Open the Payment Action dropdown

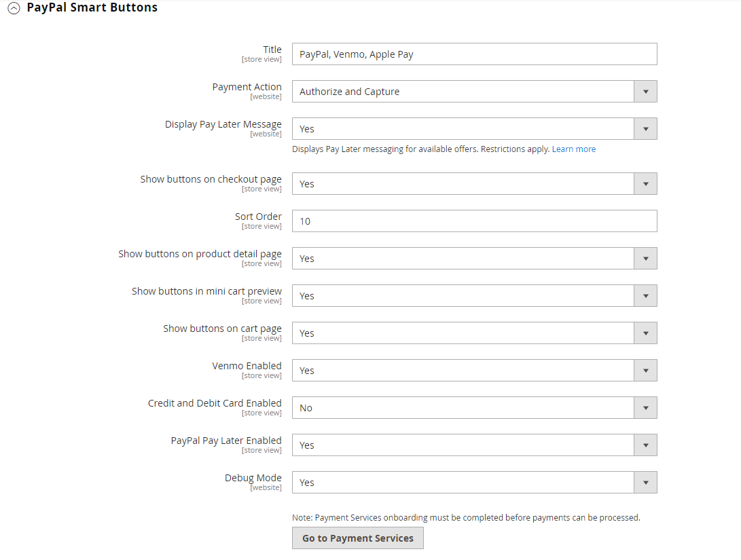(645, 91)
